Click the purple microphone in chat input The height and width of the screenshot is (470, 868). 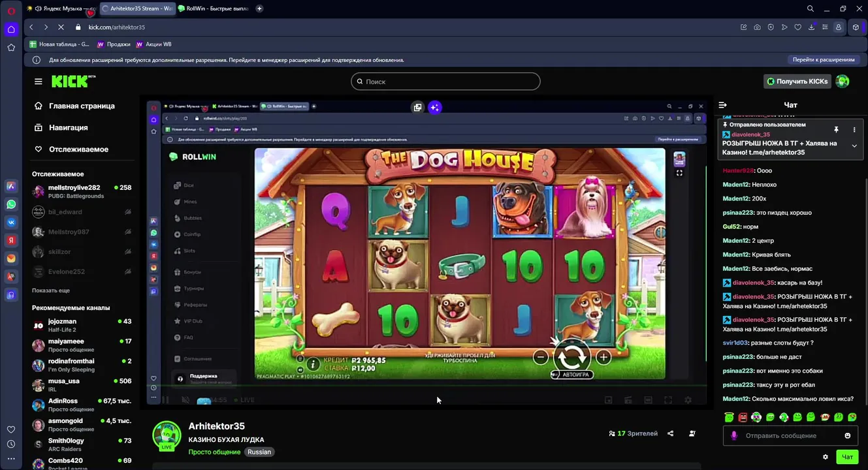[x=734, y=435]
